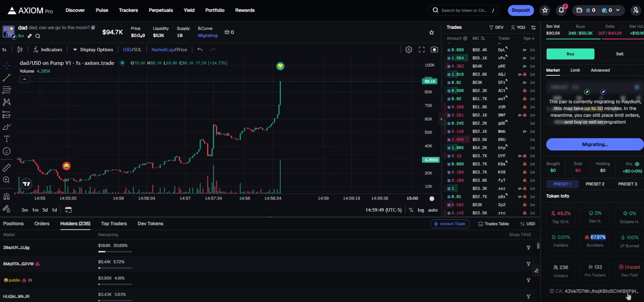The image size is (644, 302).
Task: Select the text annotation tool
Action: point(6,139)
